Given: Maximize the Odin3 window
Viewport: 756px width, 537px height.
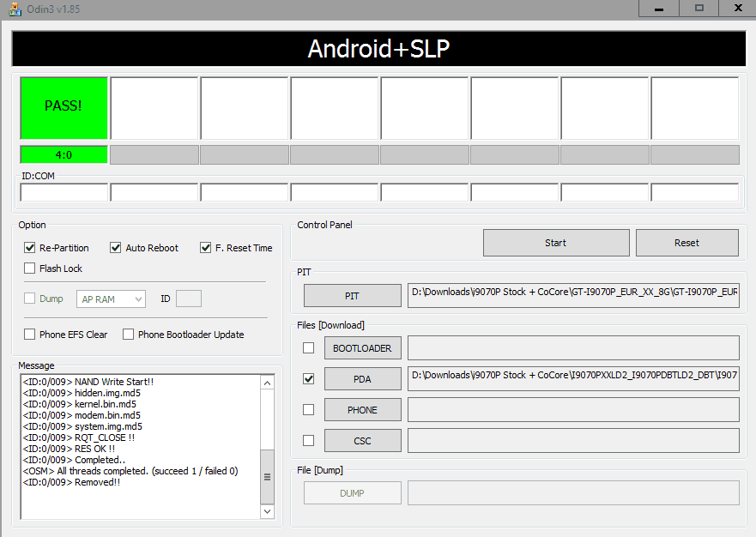Looking at the screenshot, I should (699, 9).
